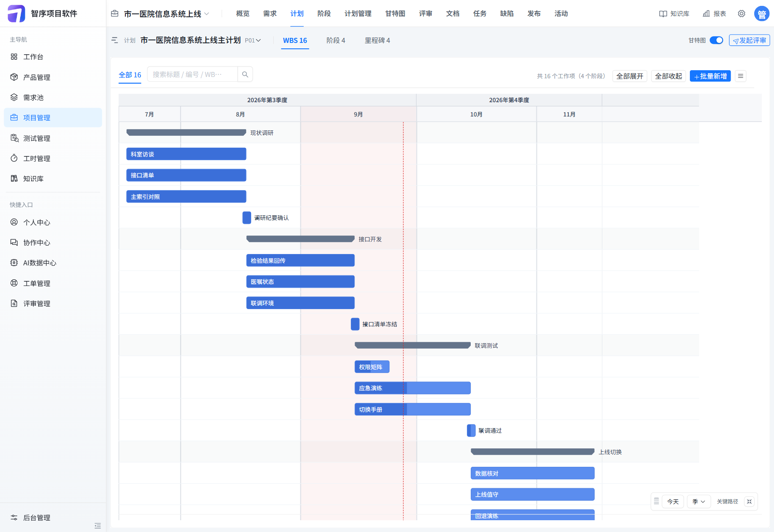Select the 应急演练 task bar

coord(413,388)
